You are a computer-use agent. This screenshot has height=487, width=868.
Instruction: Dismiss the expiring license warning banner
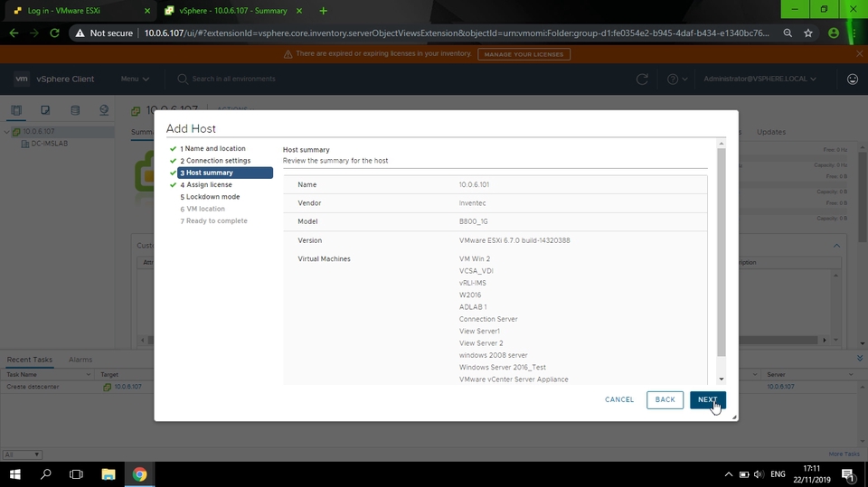859,53
